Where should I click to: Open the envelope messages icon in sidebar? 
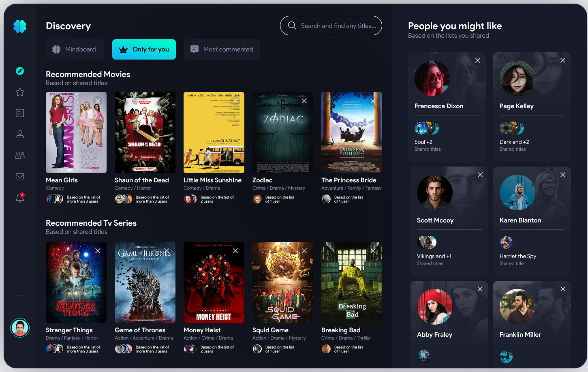point(20,176)
